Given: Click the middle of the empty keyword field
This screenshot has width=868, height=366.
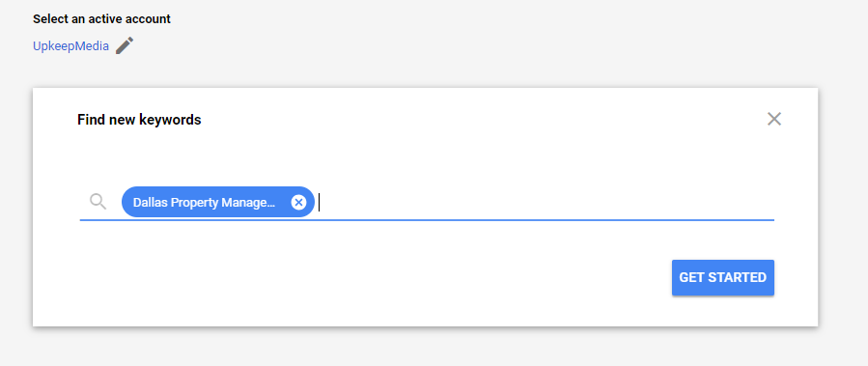Looking at the screenshot, I should [546, 202].
